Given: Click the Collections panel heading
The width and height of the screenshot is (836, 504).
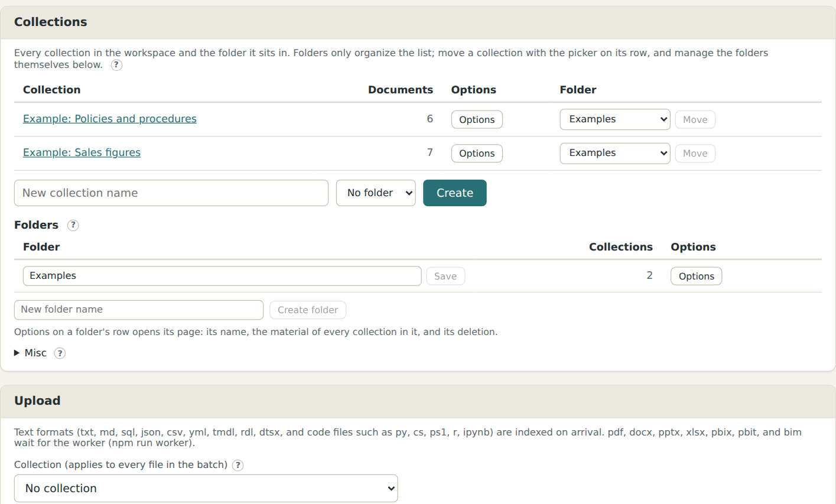Looking at the screenshot, I should coord(51,22).
